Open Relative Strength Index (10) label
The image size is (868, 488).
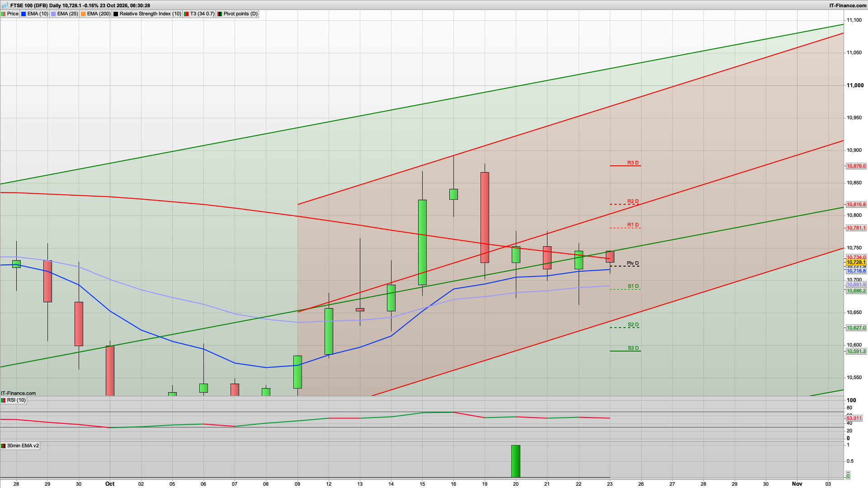coord(147,14)
